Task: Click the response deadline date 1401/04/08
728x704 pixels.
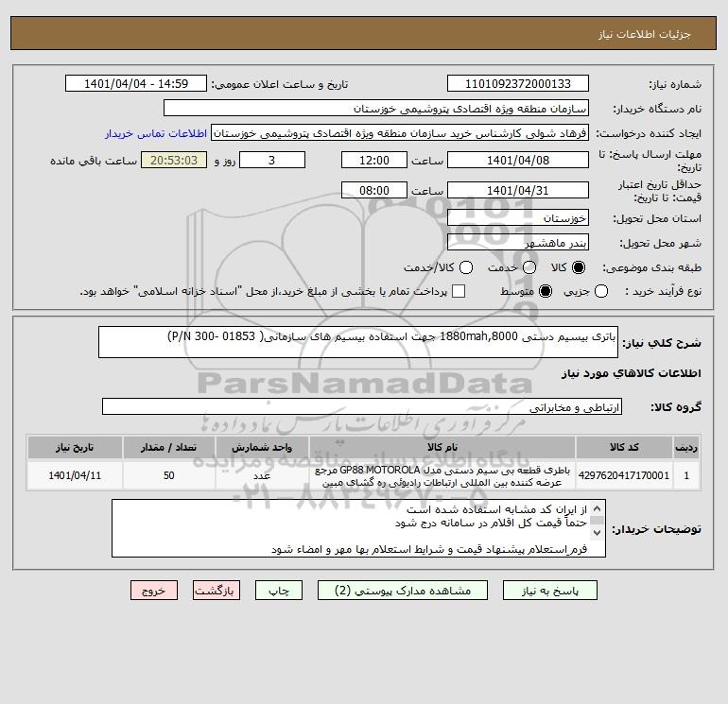Action: click(x=518, y=160)
